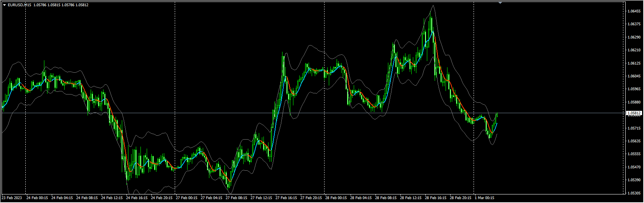This screenshot has width=644, height=203.
Task: Click the 1 Mar 00:15 time label
Action: pos(484,198)
